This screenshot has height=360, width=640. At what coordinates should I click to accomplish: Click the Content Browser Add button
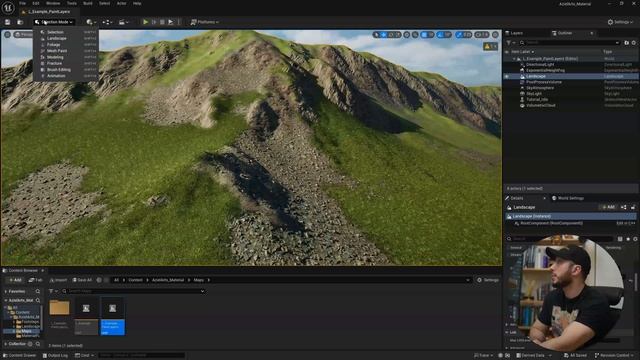15,280
